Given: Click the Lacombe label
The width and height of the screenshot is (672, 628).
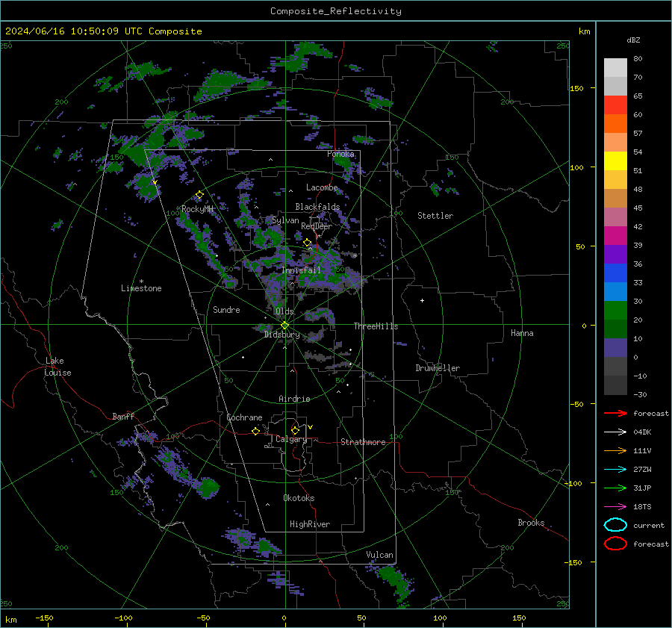Looking at the screenshot, I should coord(322,187).
